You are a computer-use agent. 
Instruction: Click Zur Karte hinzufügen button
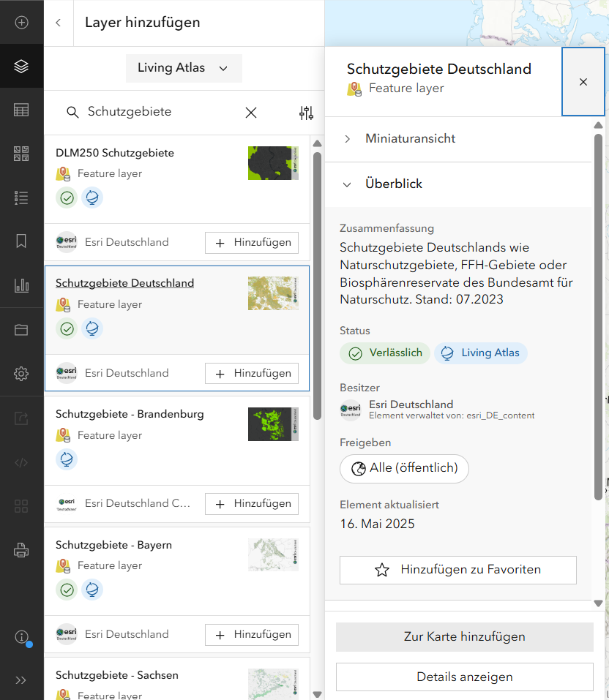pos(465,637)
